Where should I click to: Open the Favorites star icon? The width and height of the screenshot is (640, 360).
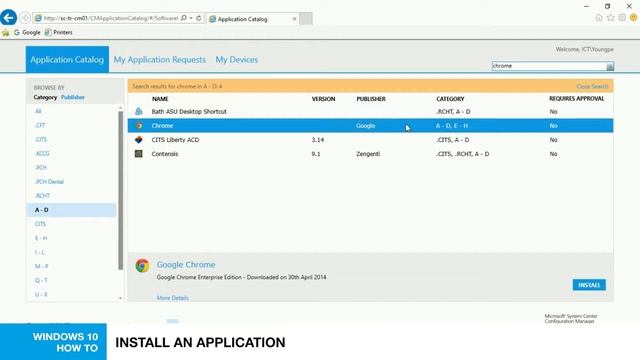[x=611, y=18]
